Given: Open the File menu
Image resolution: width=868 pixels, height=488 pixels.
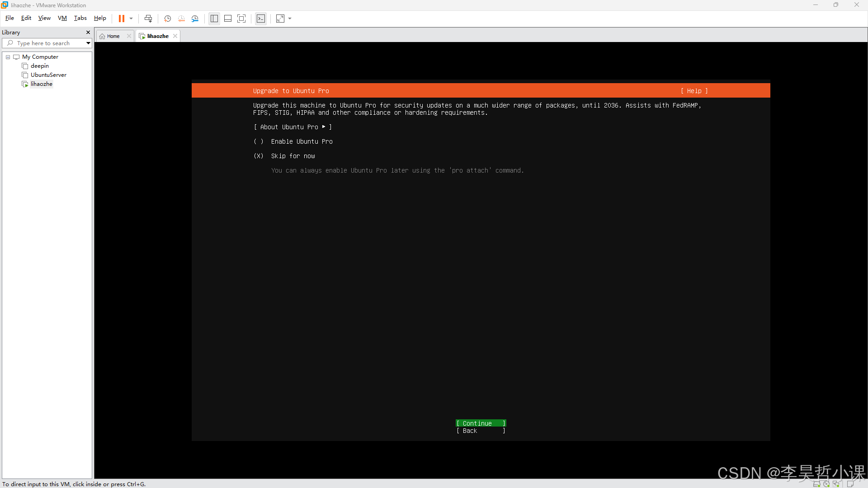Looking at the screenshot, I should click(9, 18).
